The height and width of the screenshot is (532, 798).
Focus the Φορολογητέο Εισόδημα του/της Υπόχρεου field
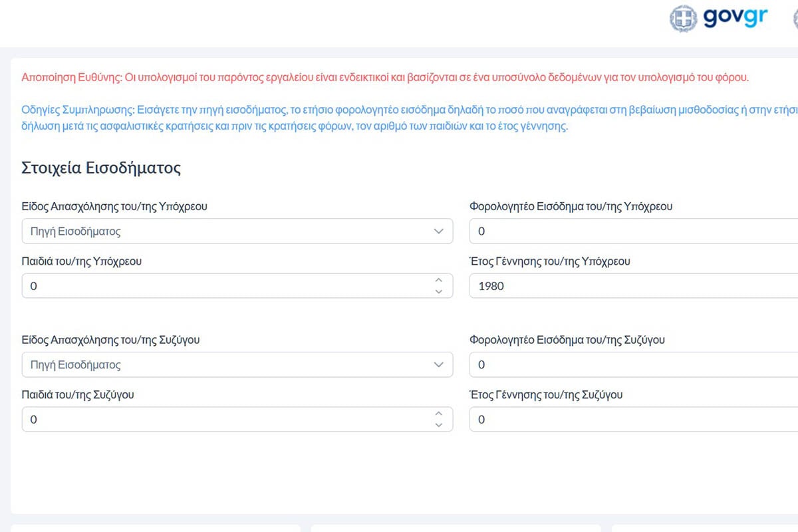tap(633, 231)
